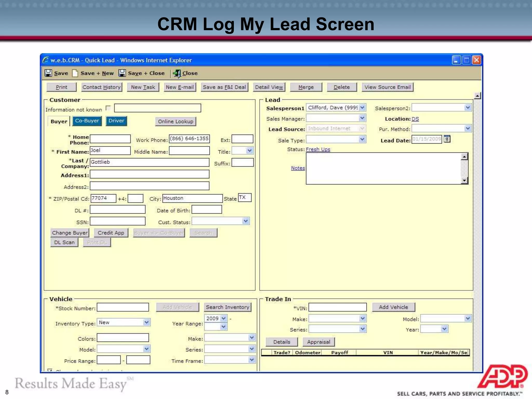Open the Lead Date calendar picker
532x399 pixels.
click(447, 139)
